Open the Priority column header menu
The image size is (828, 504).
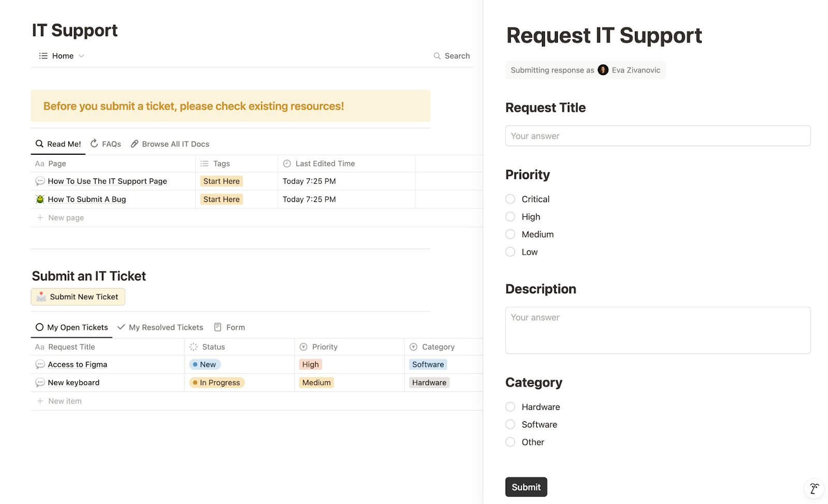coord(324,347)
